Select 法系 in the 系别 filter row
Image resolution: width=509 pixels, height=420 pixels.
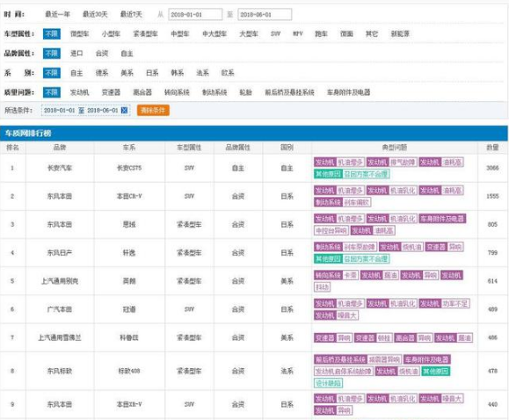pyautogui.click(x=202, y=73)
